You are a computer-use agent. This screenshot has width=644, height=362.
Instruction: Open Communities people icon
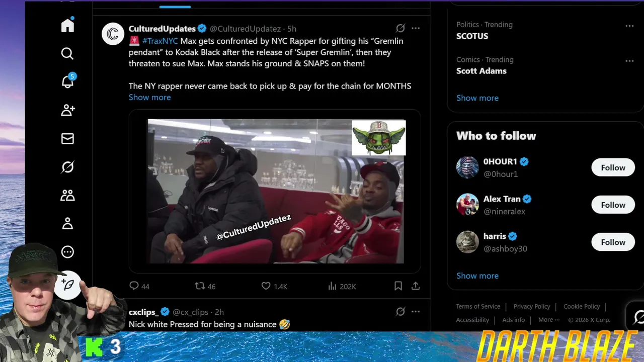pyautogui.click(x=67, y=196)
